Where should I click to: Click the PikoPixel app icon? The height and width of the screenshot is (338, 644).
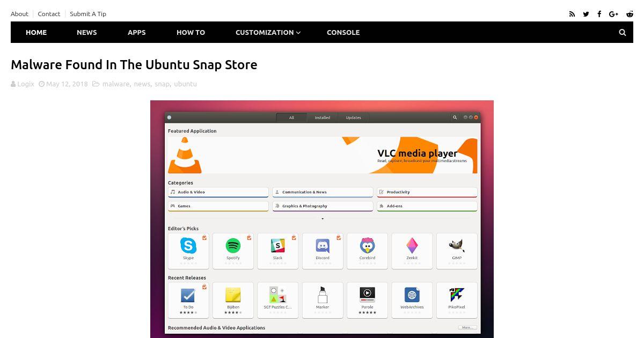[x=457, y=295]
